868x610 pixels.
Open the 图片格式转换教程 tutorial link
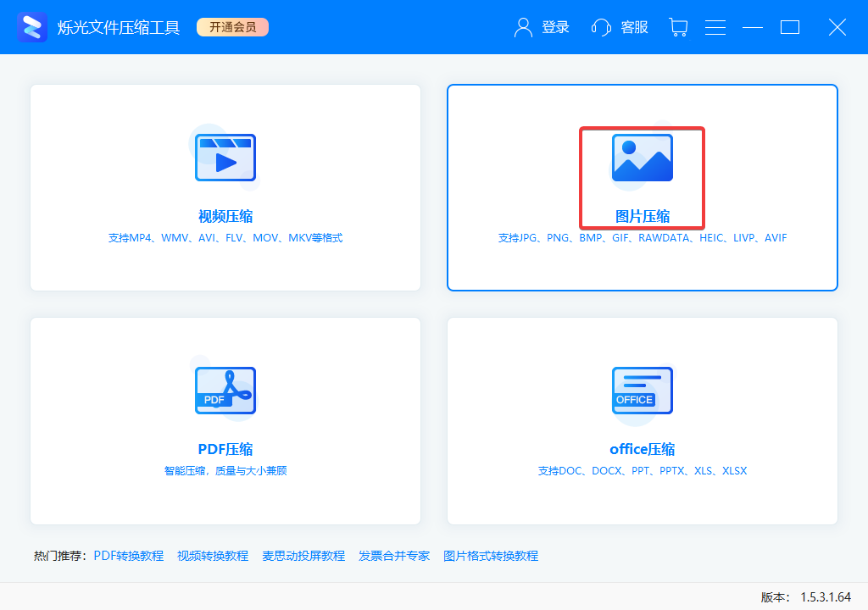pos(492,555)
